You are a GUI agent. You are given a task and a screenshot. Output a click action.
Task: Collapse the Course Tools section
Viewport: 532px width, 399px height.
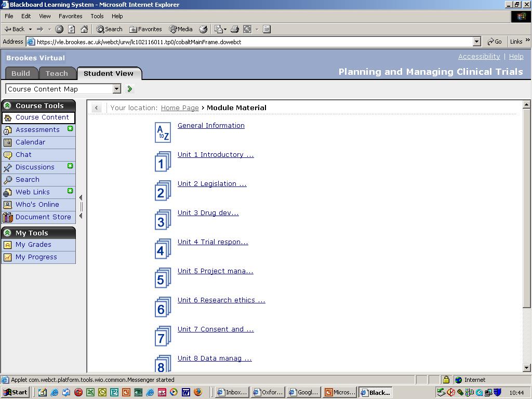7,105
